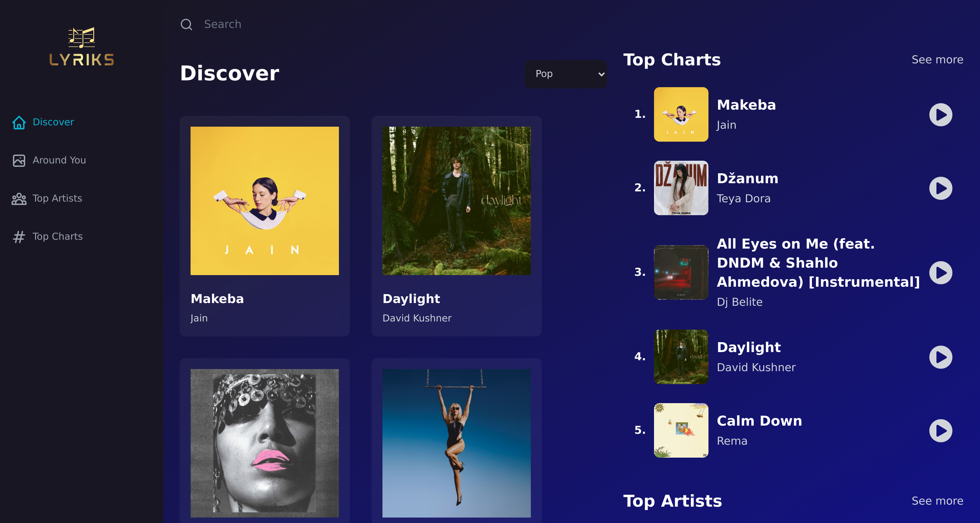Click the search magnifier icon
This screenshot has height=523, width=980.
tap(186, 25)
